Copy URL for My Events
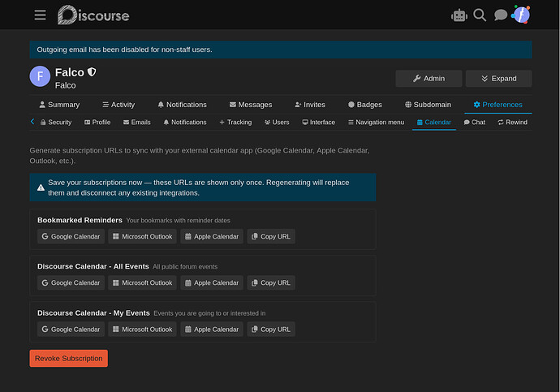Viewport: 560px width, 392px height. point(271,330)
